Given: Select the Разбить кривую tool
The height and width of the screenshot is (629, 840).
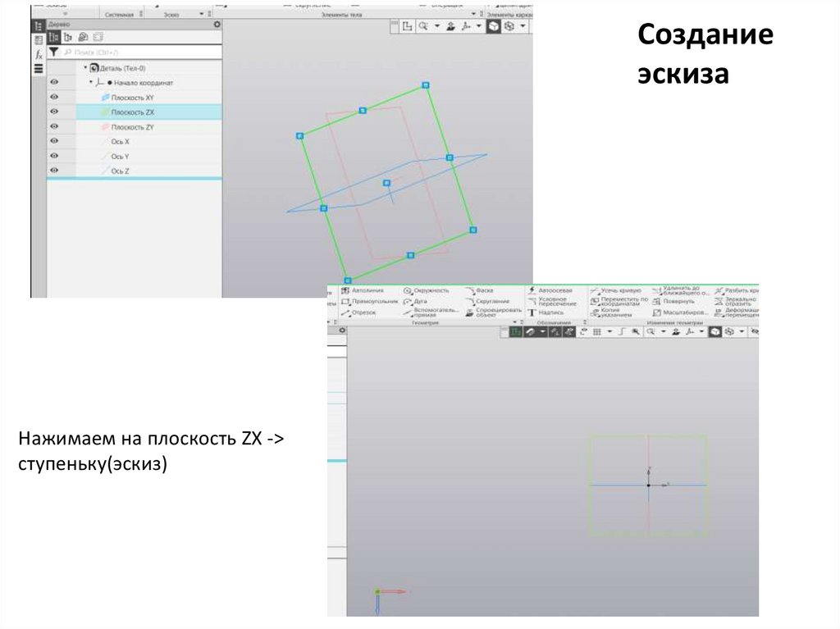Looking at the screenshot, I should pyautogui.click(x=737, y=290).
